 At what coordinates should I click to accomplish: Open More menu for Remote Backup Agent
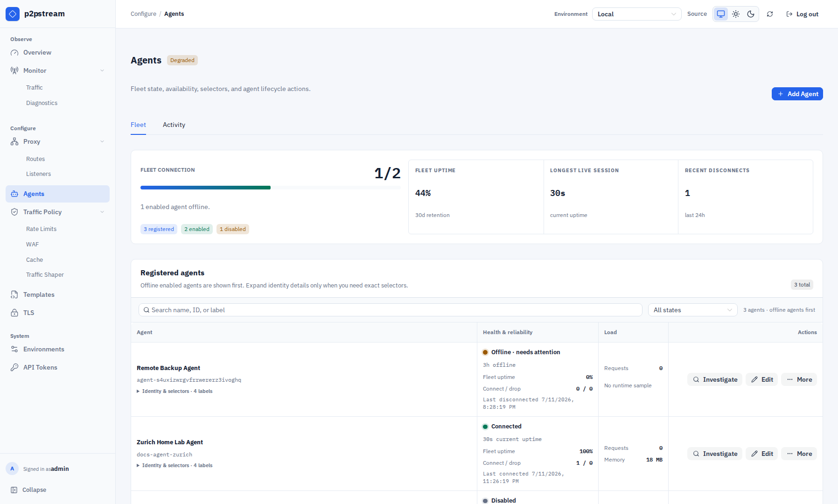[x=799, y=379]
